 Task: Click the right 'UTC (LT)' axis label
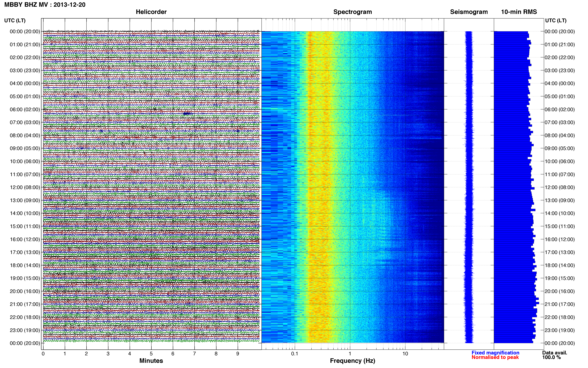coord(556,20)
